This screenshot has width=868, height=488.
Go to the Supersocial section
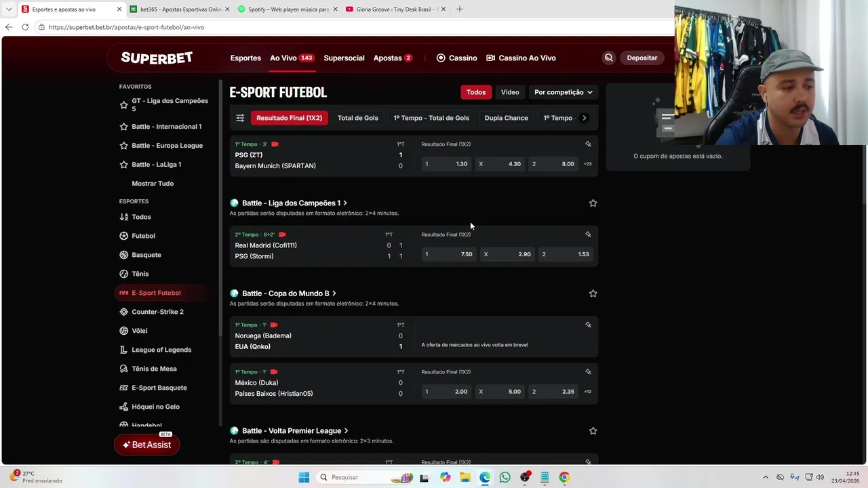tap(344, 58)
